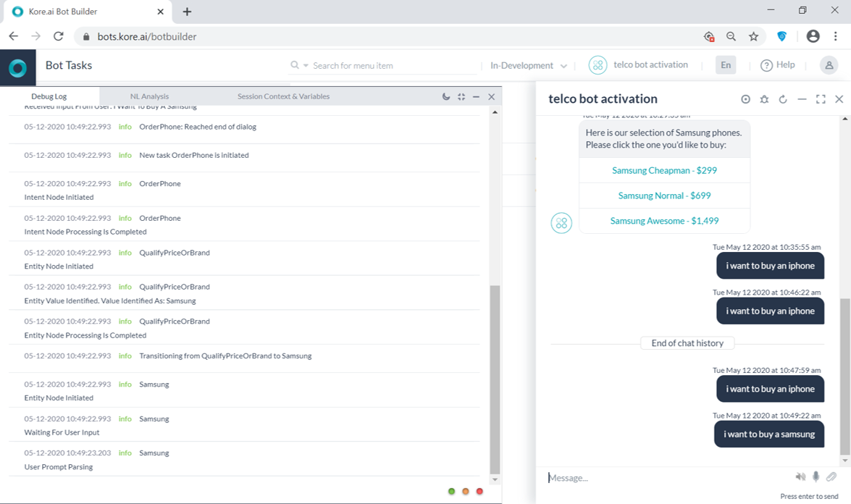Click 'Transitioning from QualifyPriceOrBrand to Samsung' log entry
Image resolution: width=851 pixels, height=504 pixels.
[x=225, y=356]
